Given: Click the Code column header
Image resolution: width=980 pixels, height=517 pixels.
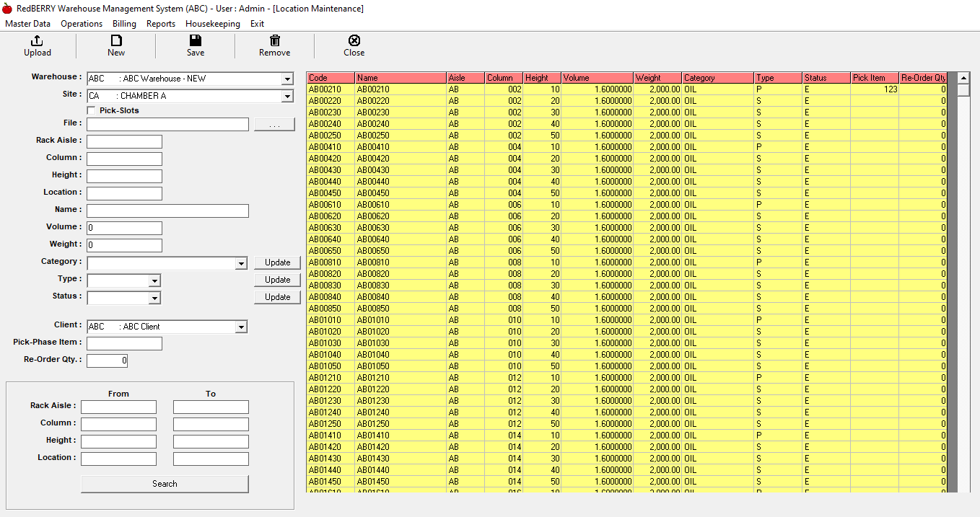Looking at the screenshot, I should click(331, 78).
